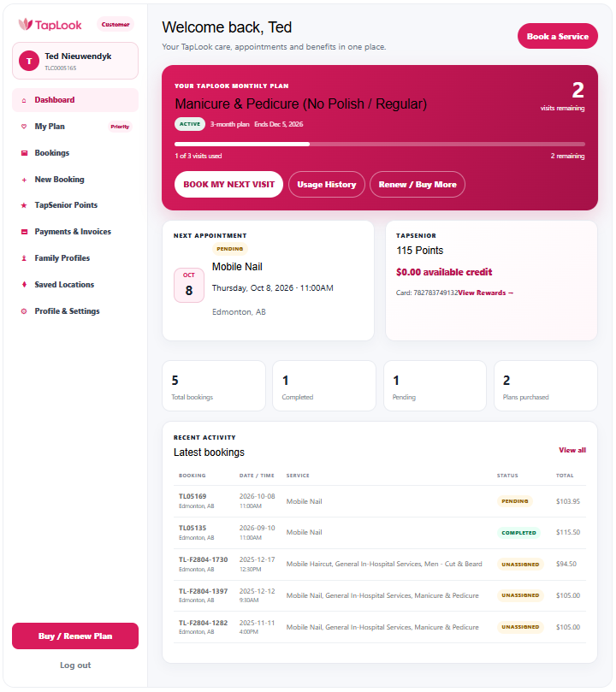Click the plus icon beside New Booking

pyautogui.click(x=24, y=180)
